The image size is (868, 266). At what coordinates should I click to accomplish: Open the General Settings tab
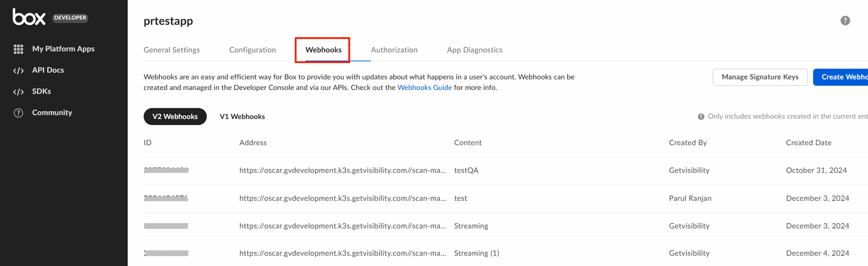coord(172,50)
